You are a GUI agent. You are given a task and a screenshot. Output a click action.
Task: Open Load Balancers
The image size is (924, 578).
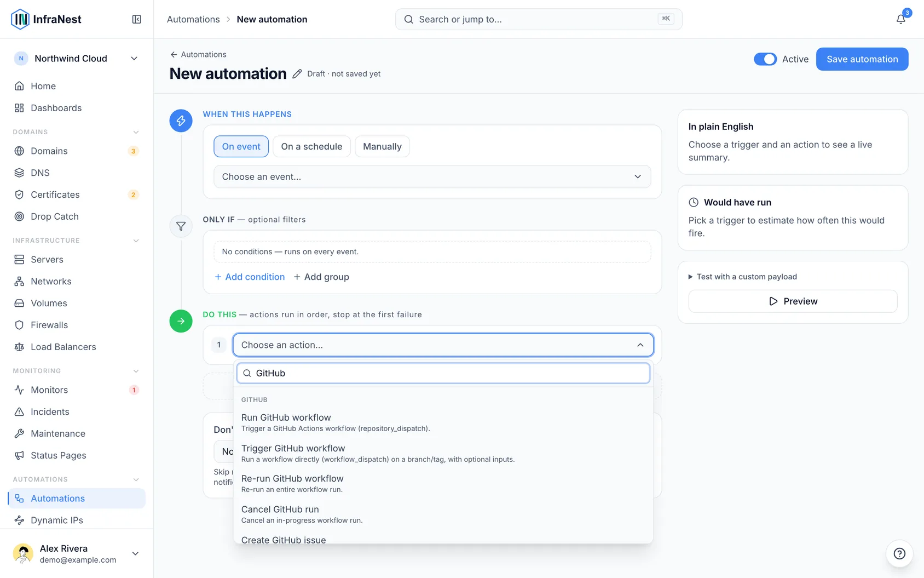77,347
